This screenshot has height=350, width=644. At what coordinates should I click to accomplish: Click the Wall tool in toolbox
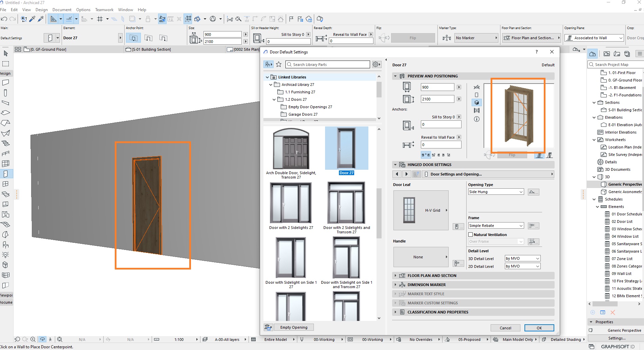(x=5, y=83)
